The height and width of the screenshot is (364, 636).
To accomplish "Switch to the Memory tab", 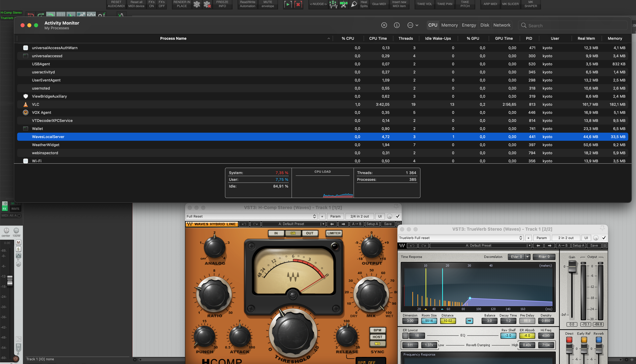I will [x=449, y=25].
